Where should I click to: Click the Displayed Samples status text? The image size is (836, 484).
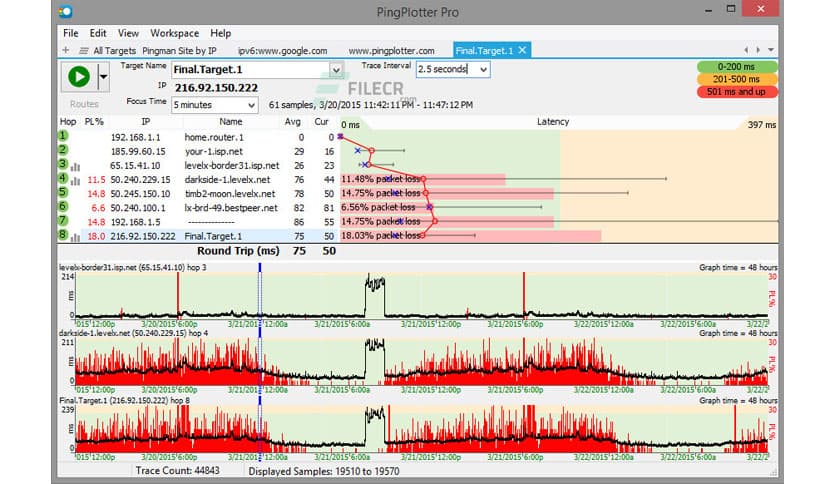324,471
